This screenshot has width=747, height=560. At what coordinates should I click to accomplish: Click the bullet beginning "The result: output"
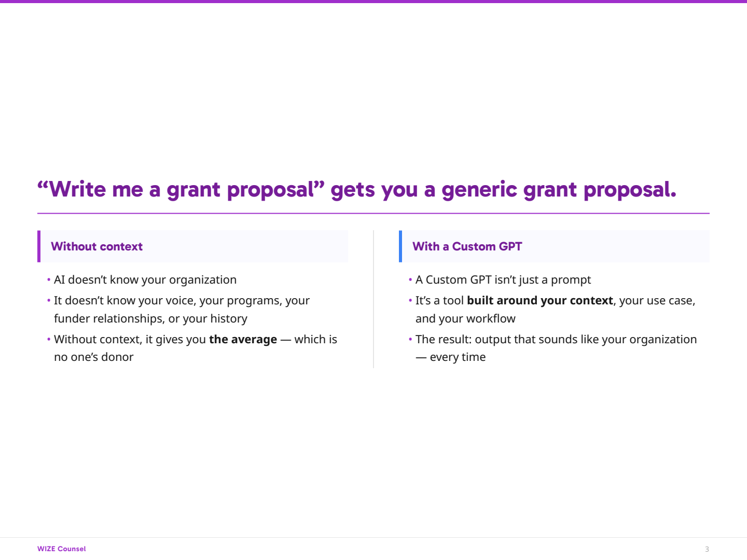[x=556, y=340]
